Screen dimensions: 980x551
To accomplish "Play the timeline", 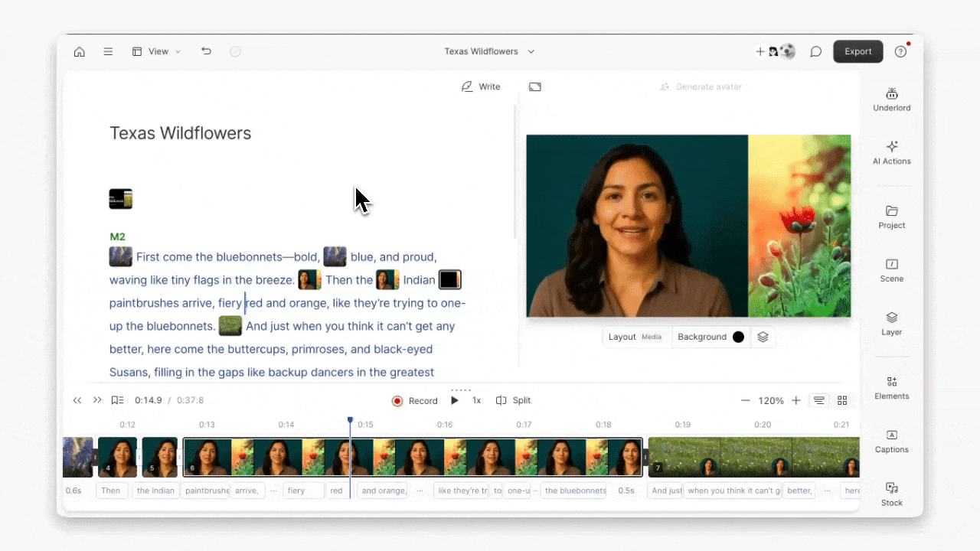I will 455,400.
